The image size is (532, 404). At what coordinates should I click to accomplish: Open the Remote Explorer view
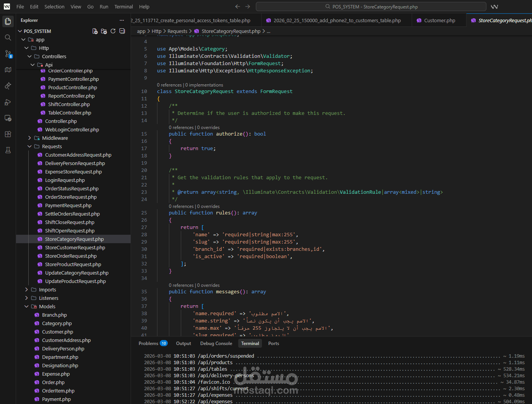coord(8,118)
